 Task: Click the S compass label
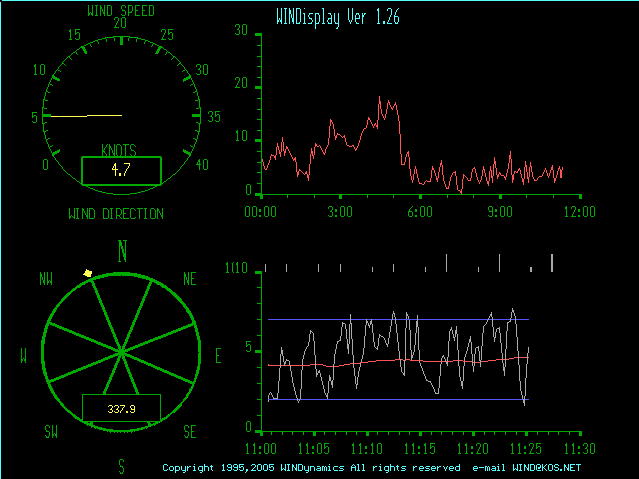pyautogui.click(x=121, y=467)
